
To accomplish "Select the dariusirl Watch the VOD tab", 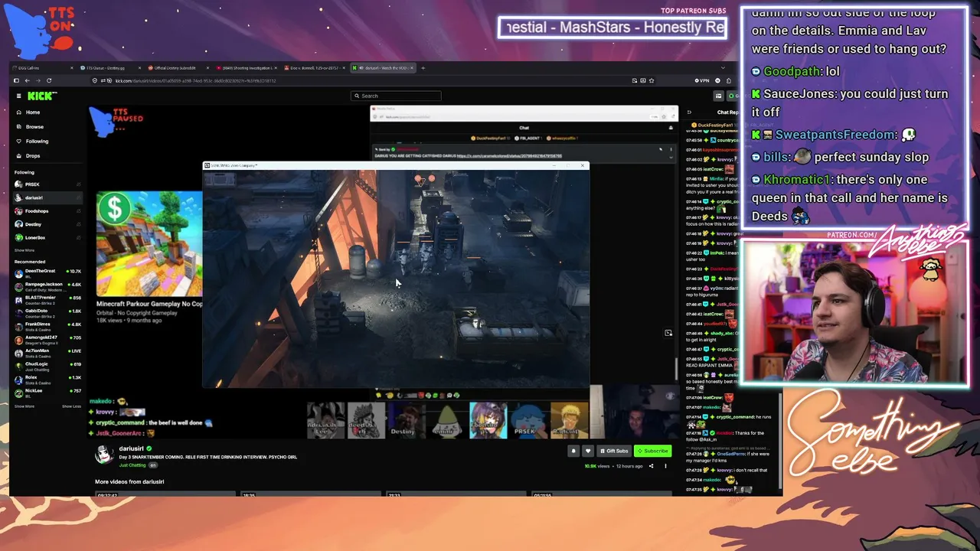I will [383, 68].
